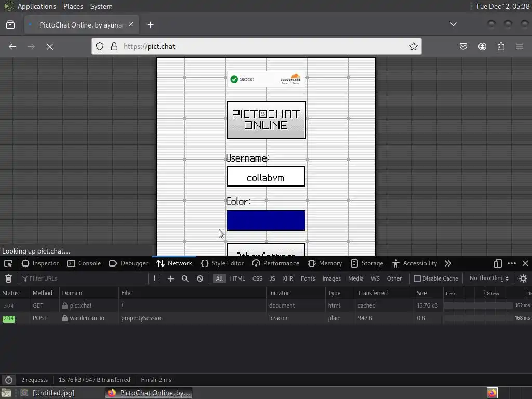Filter requests by XHR
532x399 pixels.
tap(288, 278)
